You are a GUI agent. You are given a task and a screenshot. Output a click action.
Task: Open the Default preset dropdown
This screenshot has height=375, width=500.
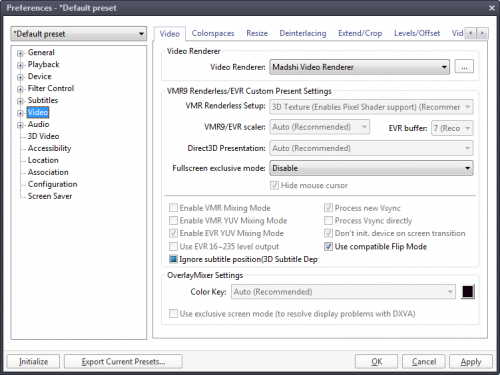(x=79, y=34)
